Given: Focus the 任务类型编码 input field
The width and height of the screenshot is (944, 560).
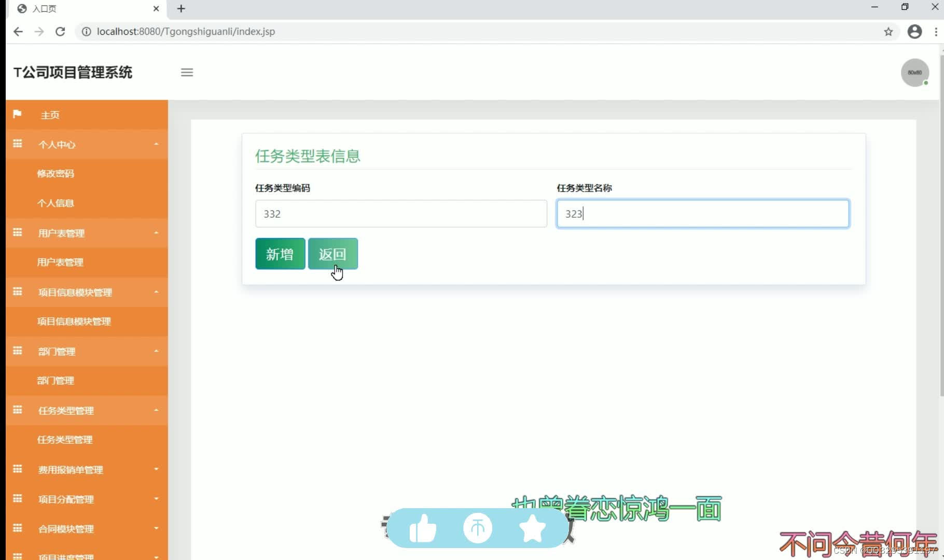Looking at the screenshot, I should click(401, 214).
